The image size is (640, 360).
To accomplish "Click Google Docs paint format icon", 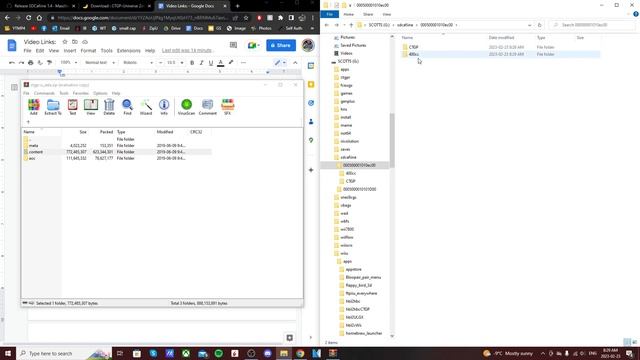I will coord(49,63).
